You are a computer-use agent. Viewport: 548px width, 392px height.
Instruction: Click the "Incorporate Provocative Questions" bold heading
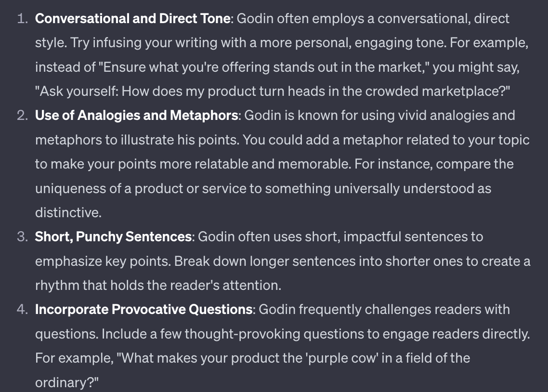pos(144,309)
